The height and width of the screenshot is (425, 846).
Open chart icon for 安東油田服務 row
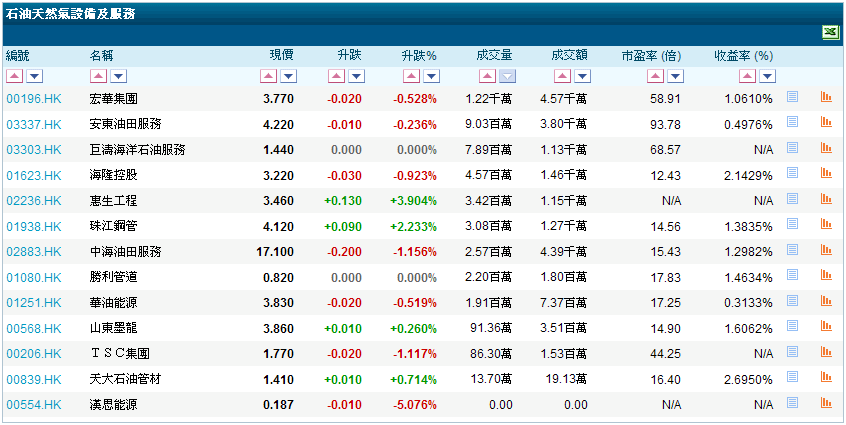point(825,122)
